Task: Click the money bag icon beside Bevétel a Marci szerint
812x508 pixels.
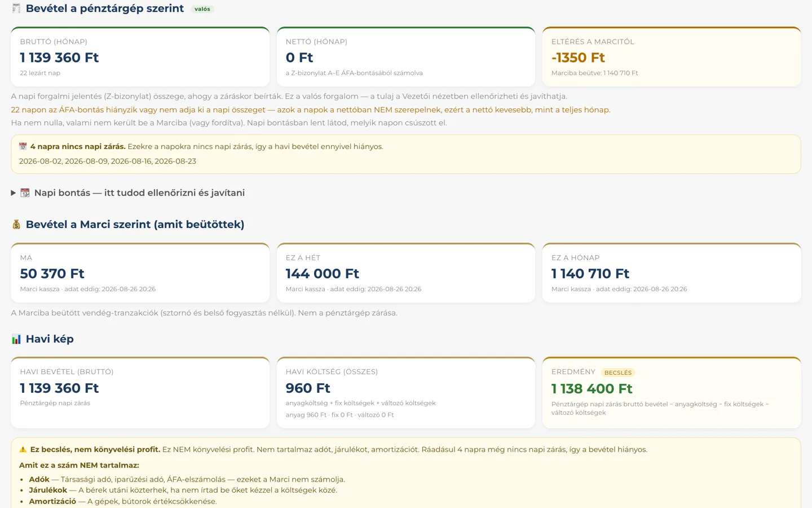Action: point(16,225)
